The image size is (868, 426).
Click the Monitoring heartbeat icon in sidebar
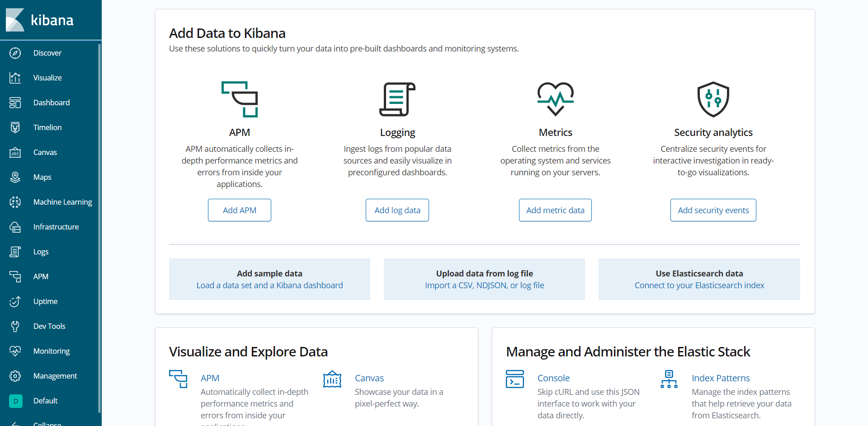click(x=15, y=351)
